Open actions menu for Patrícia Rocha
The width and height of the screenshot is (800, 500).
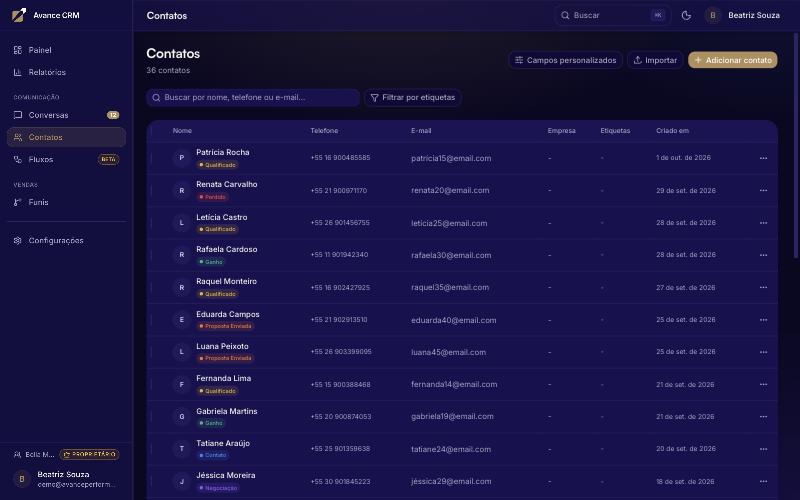click(x=763, y=158)
